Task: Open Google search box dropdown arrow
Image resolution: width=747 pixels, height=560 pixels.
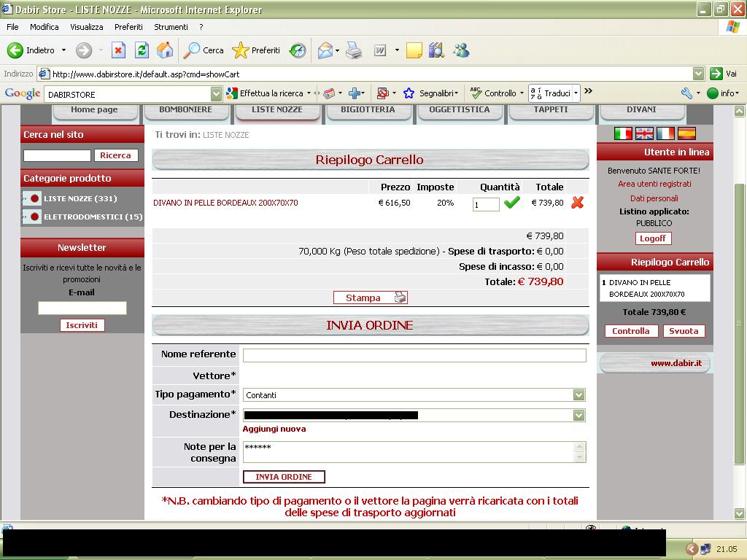Action: (216, 94)
